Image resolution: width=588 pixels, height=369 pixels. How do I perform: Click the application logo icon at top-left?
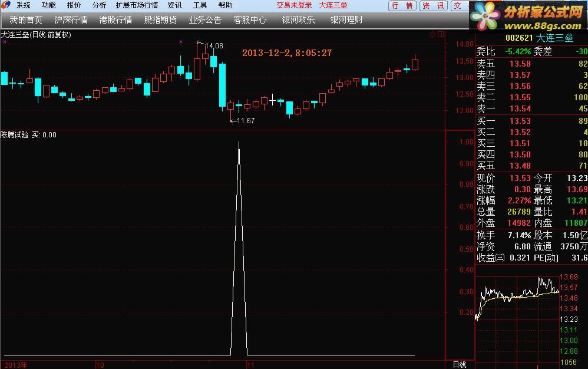[5, 5]
